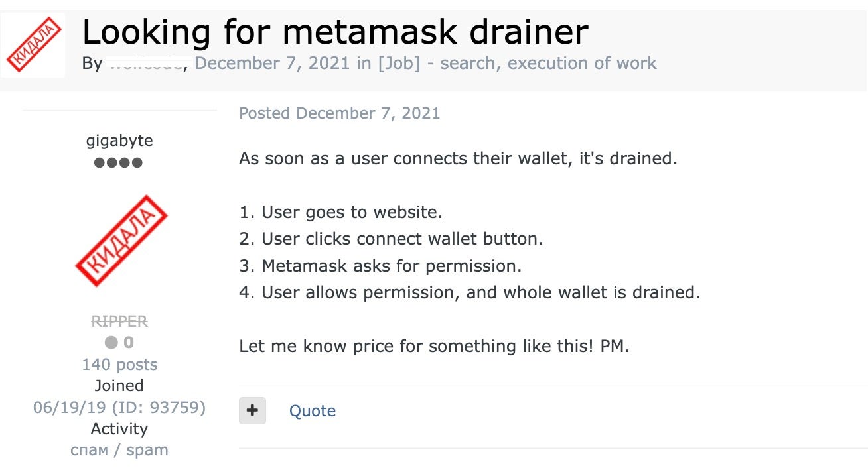Image resolution: width=868 pixels, height=472 pixels.
Task: Click the "Activity" label in author panel
Action: (119, 429)
